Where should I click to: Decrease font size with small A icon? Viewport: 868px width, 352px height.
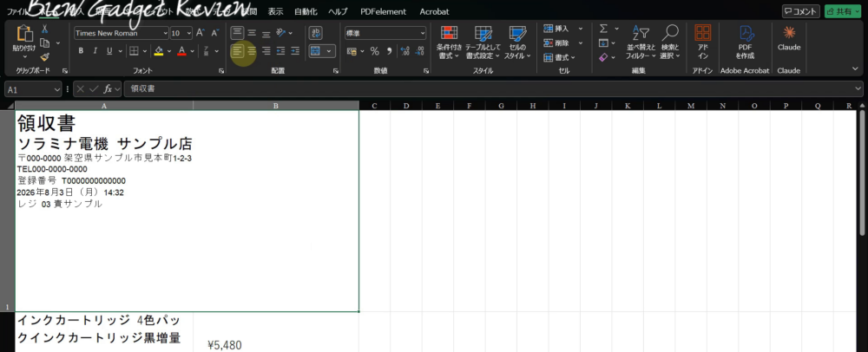pyautogui.click(x=214, y=33)
